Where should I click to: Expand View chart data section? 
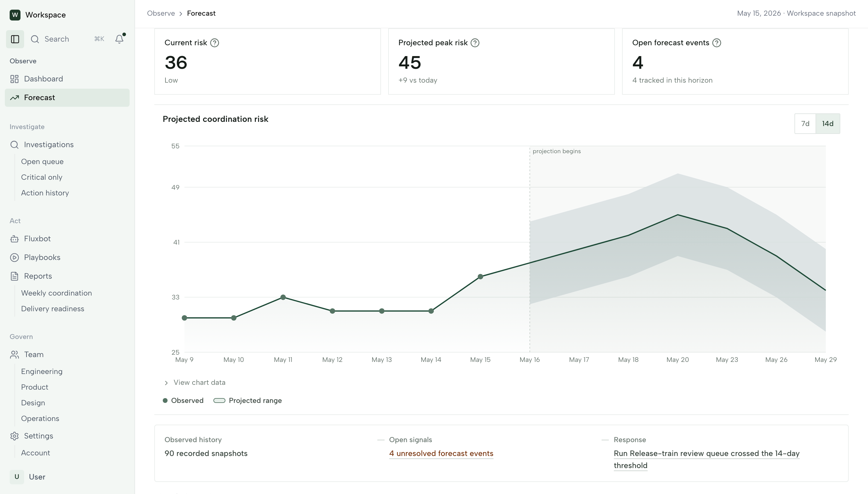tap(195, 382)
